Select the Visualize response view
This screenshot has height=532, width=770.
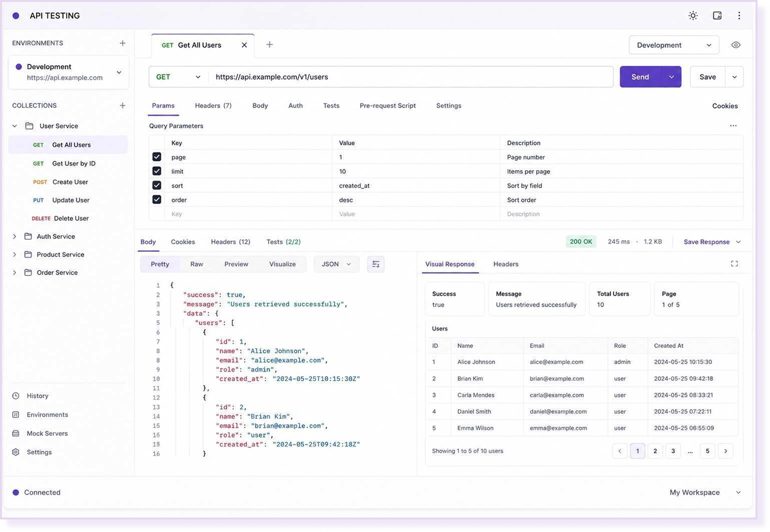pos(282,264)
